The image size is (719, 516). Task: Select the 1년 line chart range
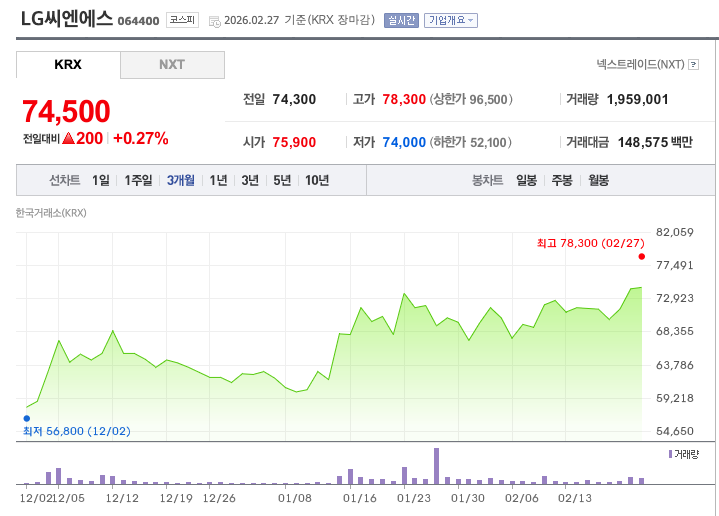[218, 180]
